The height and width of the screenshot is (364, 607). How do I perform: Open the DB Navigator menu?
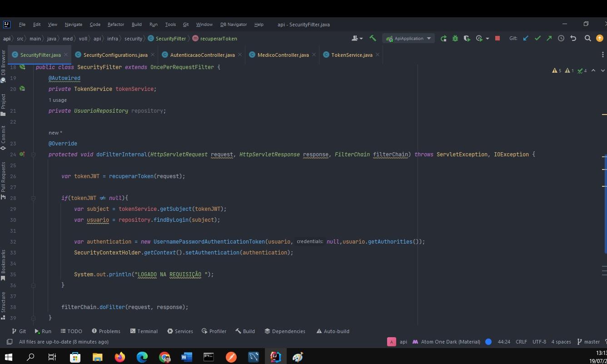[234, 25]
